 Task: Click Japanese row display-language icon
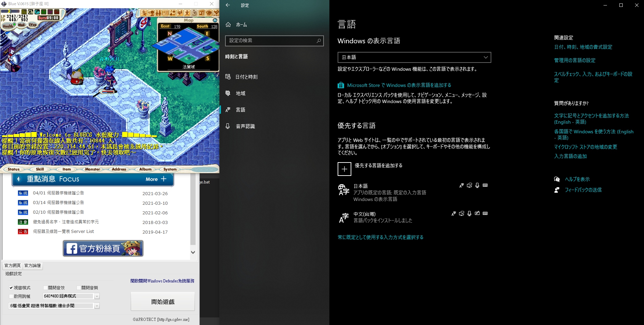pos(461,186)
